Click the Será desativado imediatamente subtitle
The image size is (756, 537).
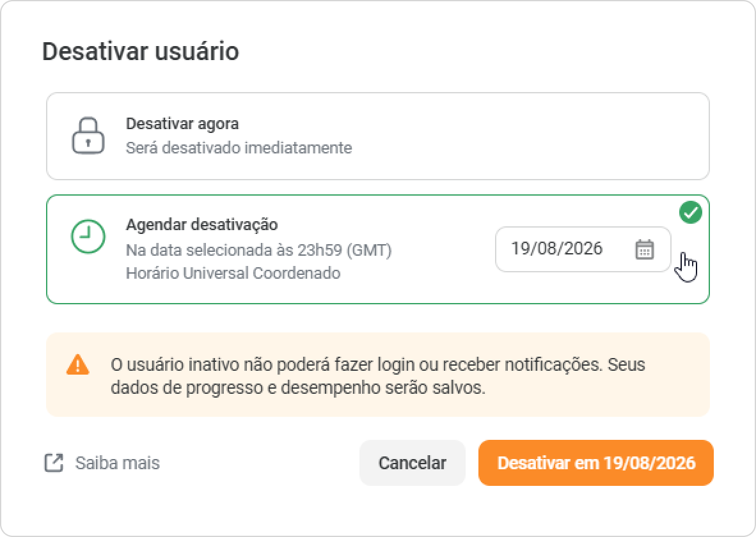click(239, 148)
